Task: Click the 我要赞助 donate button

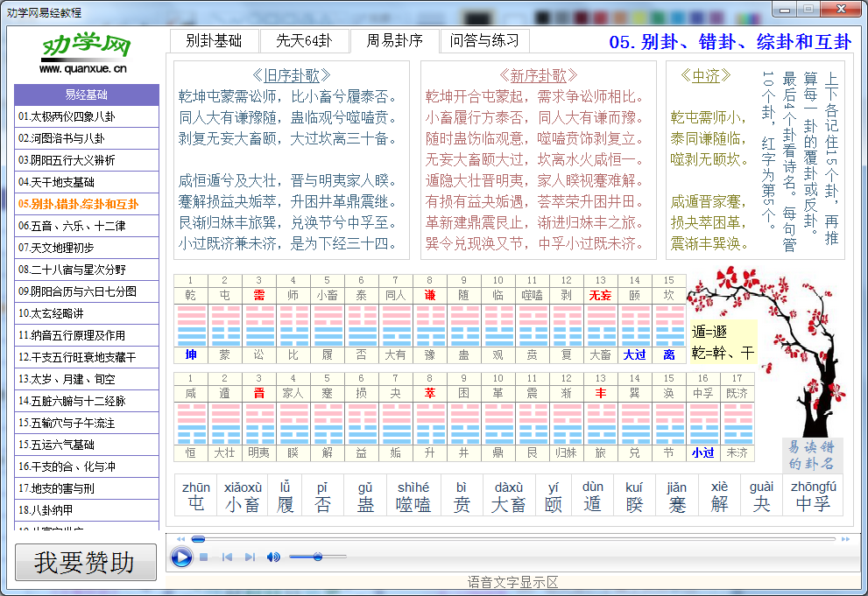Action: 85,561
